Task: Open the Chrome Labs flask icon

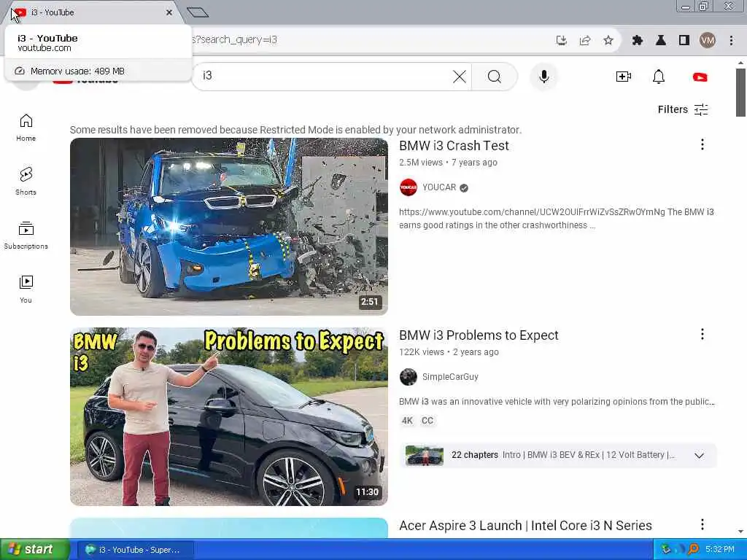Action: (661, 40)
